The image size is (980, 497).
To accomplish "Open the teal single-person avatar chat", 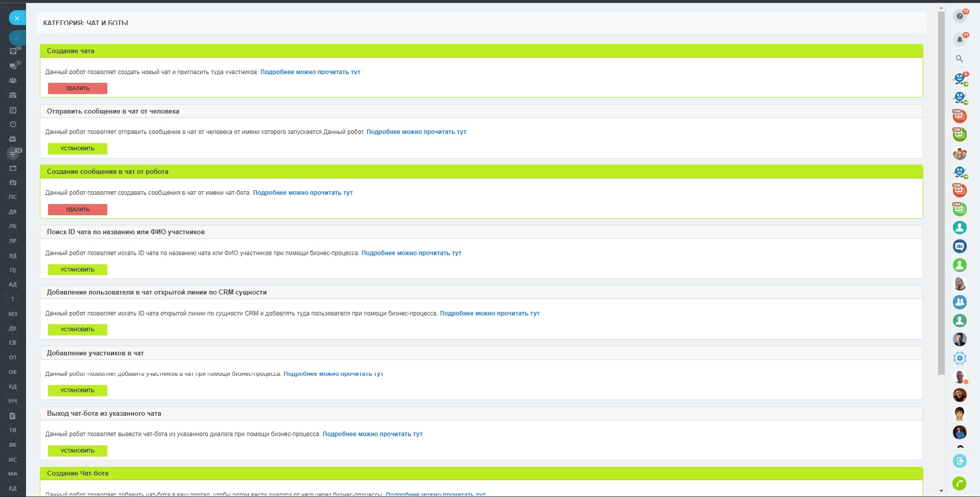I will [x=960, y=228].
